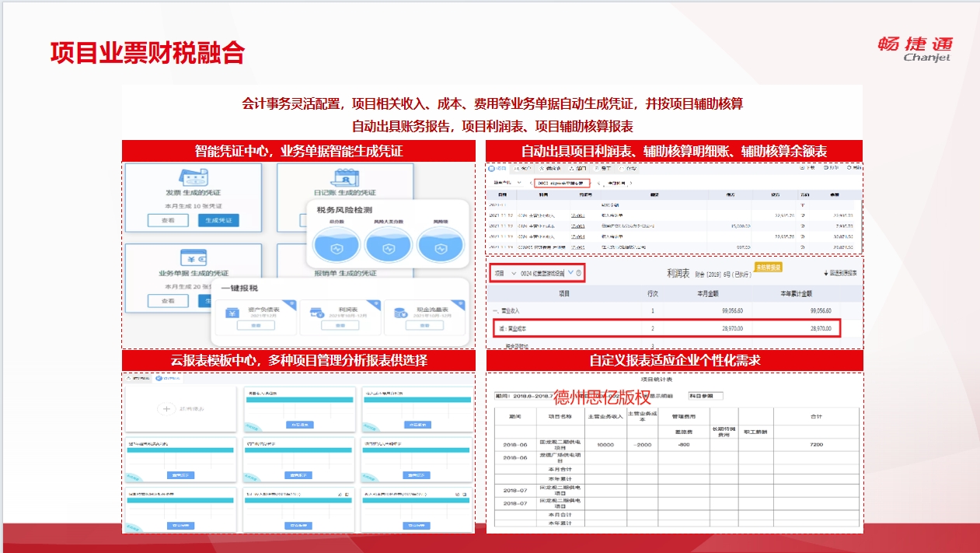This screenshot has width=980, height=553.
Task: Click 查看 under 现金流量表
Action: 424,325
